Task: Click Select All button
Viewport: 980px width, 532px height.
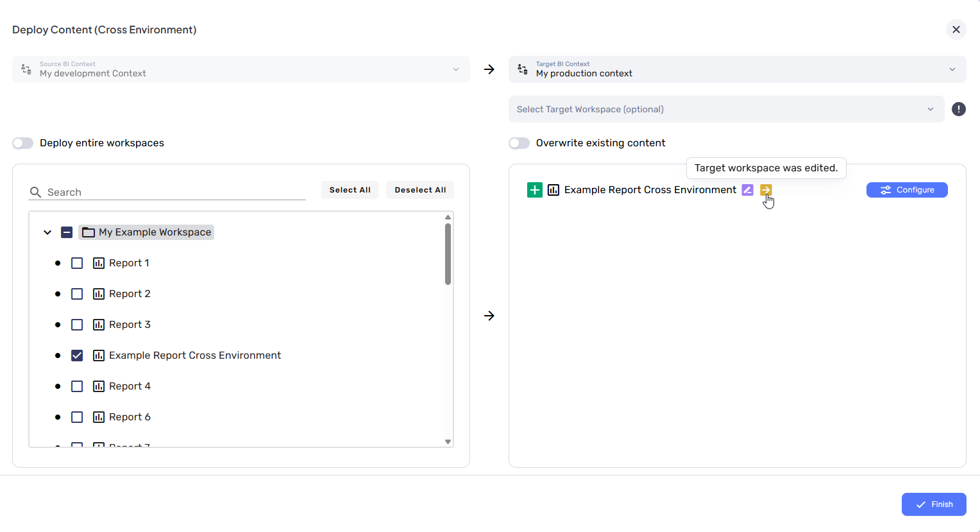Action: pyautogui.click(x=350, y=190)
